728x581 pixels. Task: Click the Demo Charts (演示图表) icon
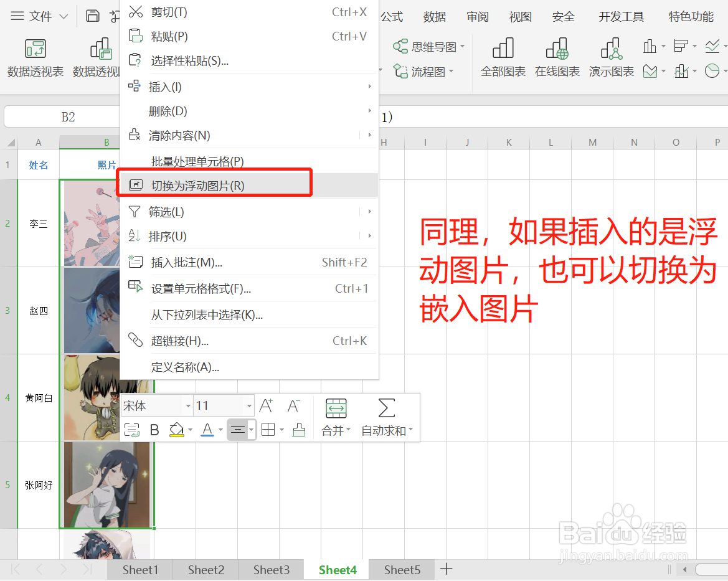612,49
